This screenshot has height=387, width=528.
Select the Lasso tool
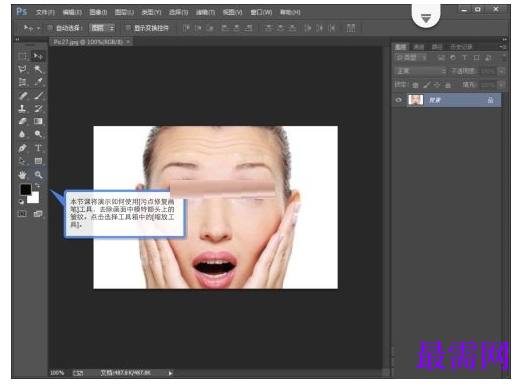(23, 69)
